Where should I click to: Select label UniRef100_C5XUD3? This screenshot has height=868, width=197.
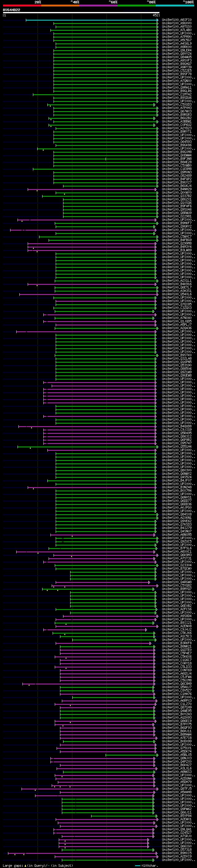click(176, 104)
